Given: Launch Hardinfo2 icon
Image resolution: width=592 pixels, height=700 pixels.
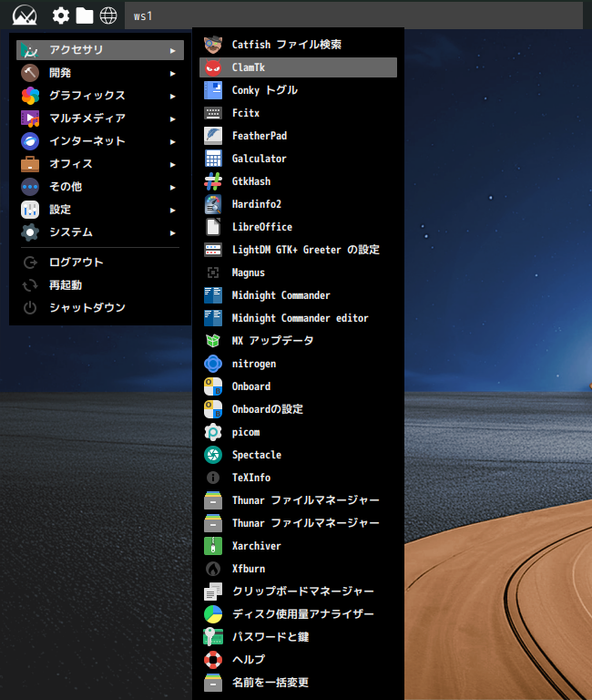Looking at the screenshot, I should pos(213,204).
